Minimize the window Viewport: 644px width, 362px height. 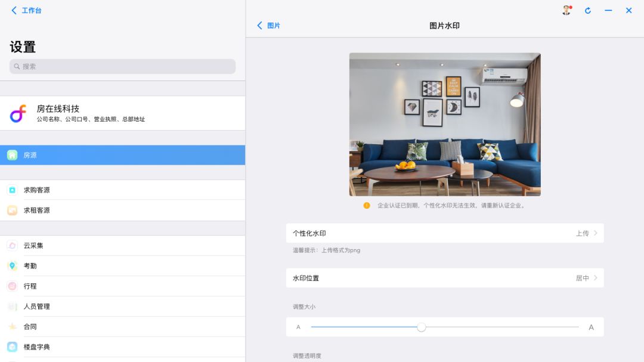click(608, 10)
